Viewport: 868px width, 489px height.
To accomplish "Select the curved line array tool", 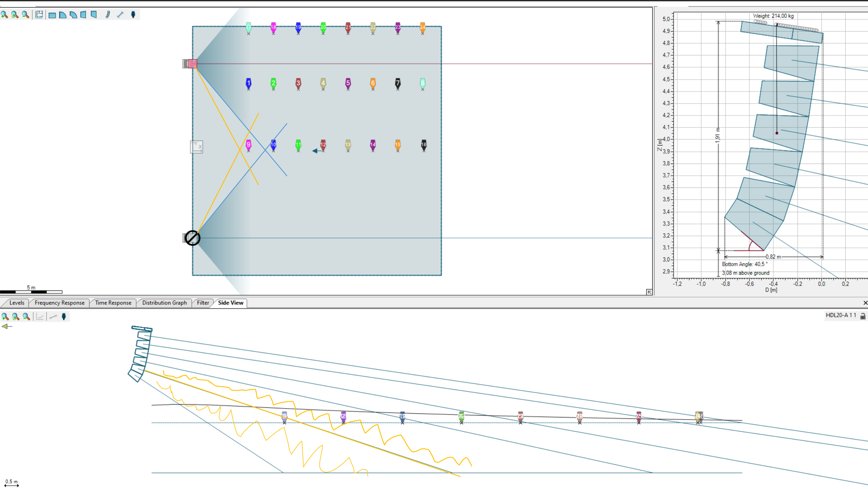I will point(108,14).
